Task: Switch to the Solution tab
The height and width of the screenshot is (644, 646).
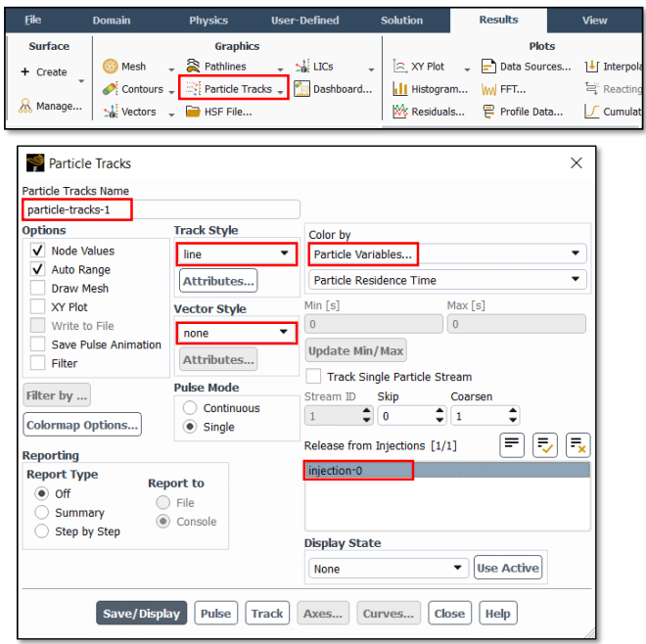Action: point(401,21)
